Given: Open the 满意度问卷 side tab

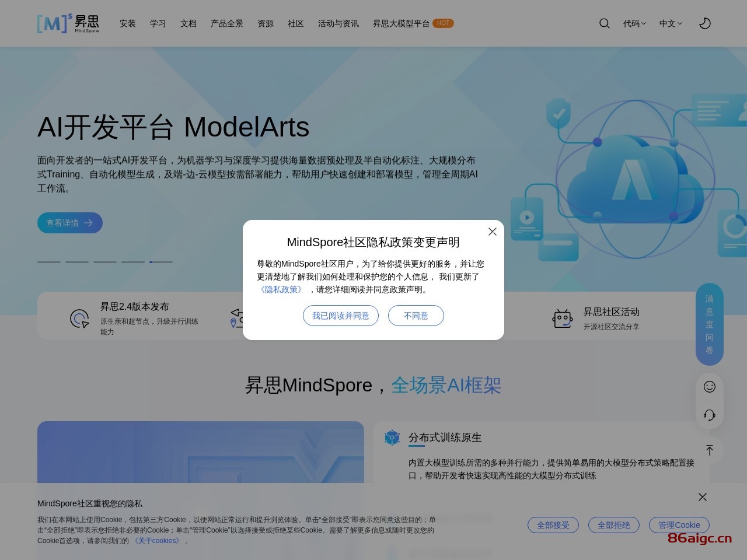Looking at the screenshot, I should [x=710, y=324].
